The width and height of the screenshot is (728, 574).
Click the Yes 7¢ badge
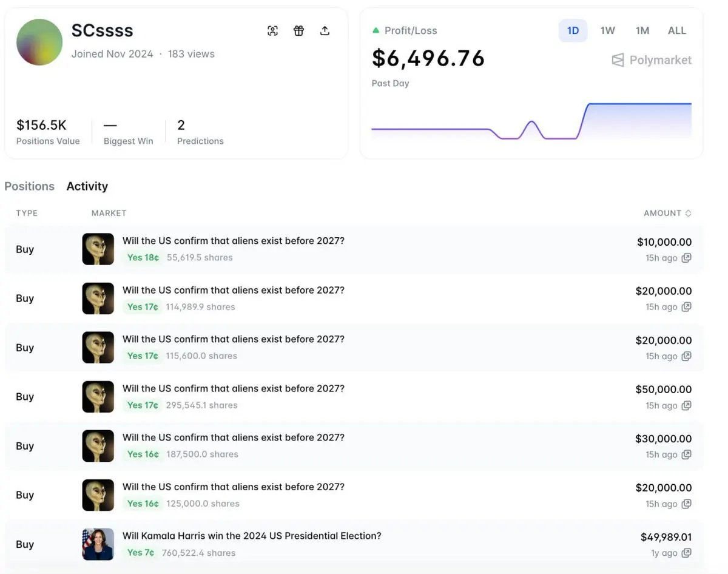(141, 552)
